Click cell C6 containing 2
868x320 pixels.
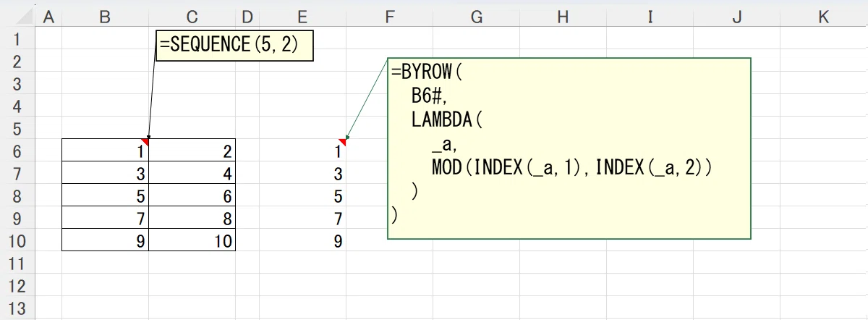pyautogui.click(x=192, y=151)
